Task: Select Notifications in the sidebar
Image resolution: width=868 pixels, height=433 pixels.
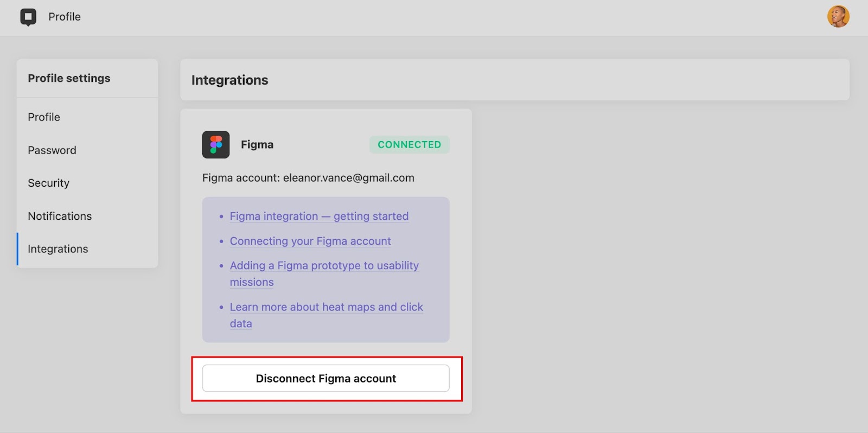Action: click(60, 216)
